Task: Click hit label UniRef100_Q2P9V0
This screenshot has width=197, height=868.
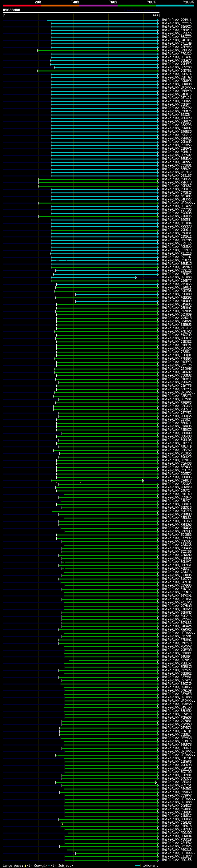Action: (176, 47)
